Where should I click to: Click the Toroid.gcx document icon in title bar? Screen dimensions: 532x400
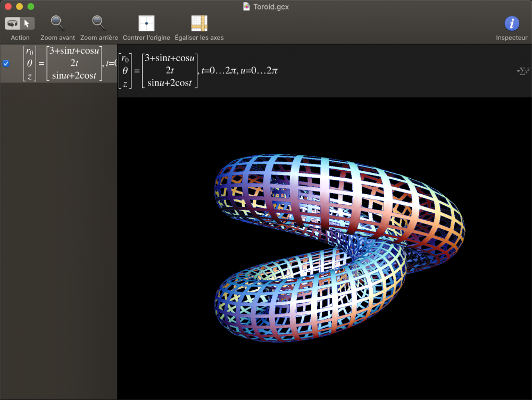point(246,6)
